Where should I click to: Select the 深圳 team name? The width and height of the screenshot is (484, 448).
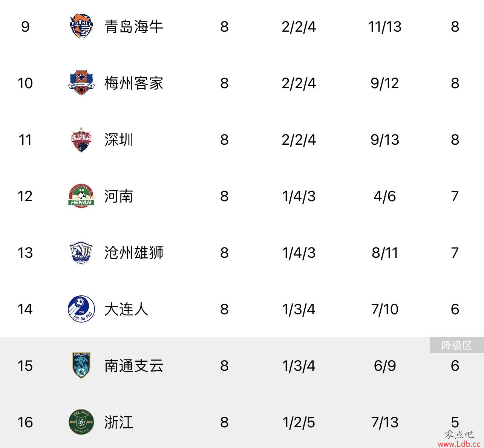(x=119, y=140)
